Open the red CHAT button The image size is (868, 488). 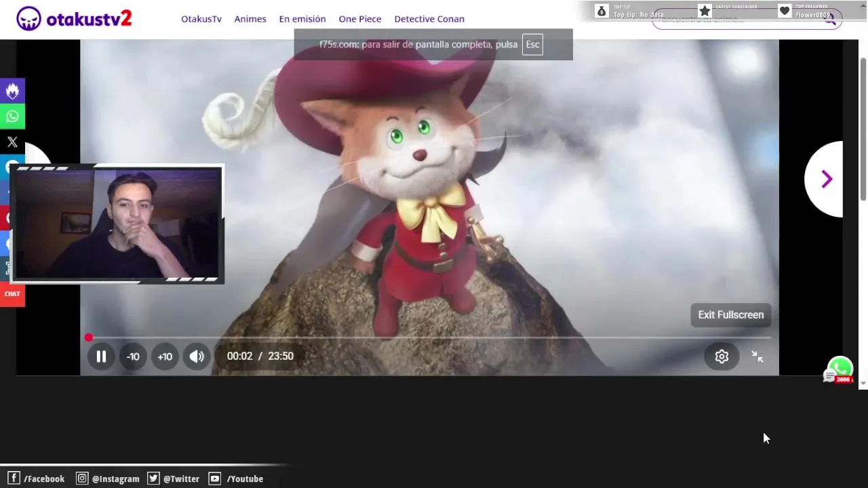12,293
